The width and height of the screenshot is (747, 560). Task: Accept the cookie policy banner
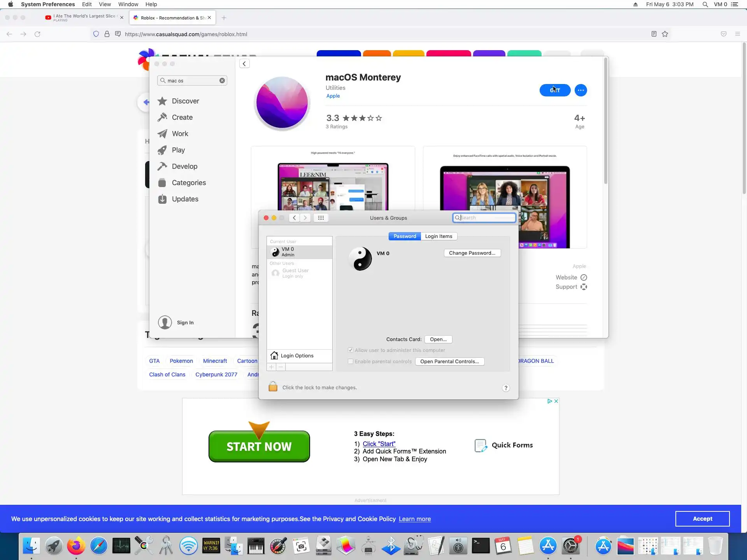[702, 519]
